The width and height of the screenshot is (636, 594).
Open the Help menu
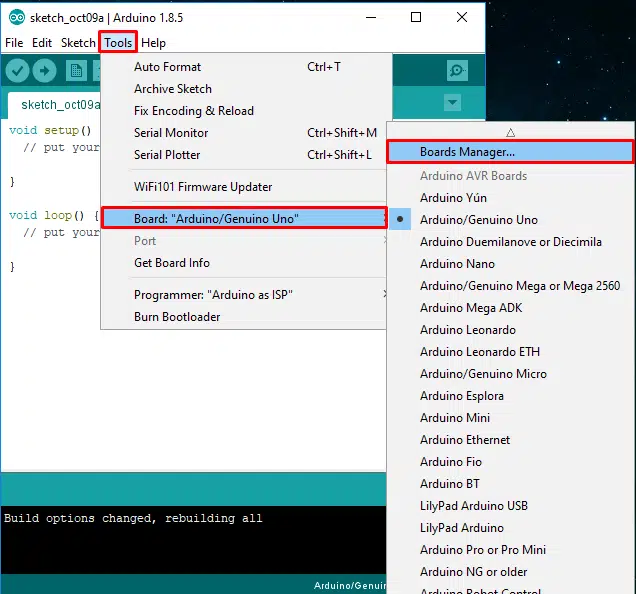coord(153,43)
